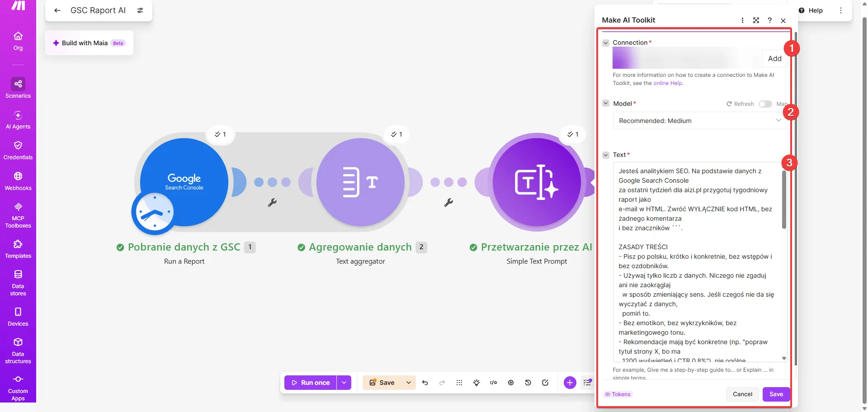868x412 pixels.
Task: Click the Text field scrollbar thumb
Action: 784,199
